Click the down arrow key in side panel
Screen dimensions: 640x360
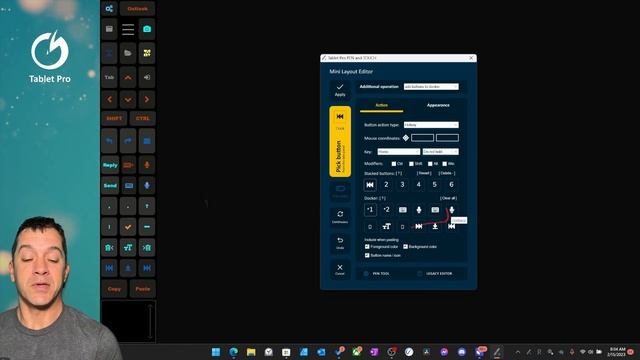(128, 99)
